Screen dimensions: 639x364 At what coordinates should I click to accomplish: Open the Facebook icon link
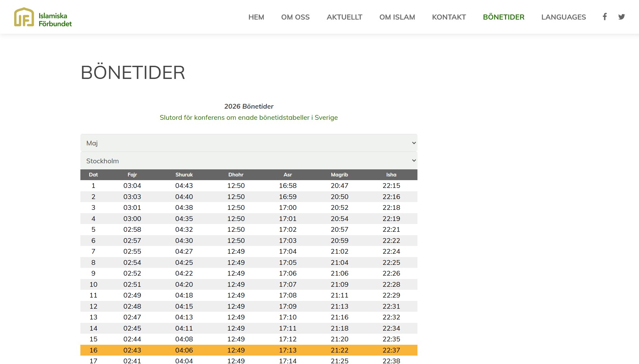point(605,17)
